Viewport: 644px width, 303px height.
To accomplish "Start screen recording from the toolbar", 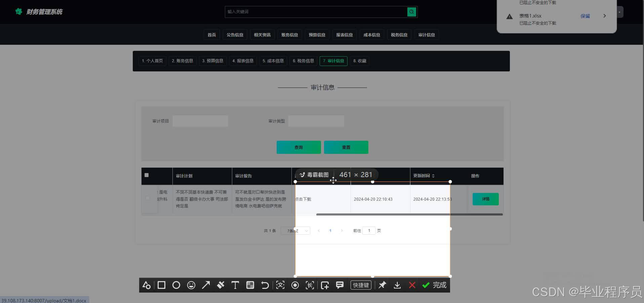I will coord(295,285).
